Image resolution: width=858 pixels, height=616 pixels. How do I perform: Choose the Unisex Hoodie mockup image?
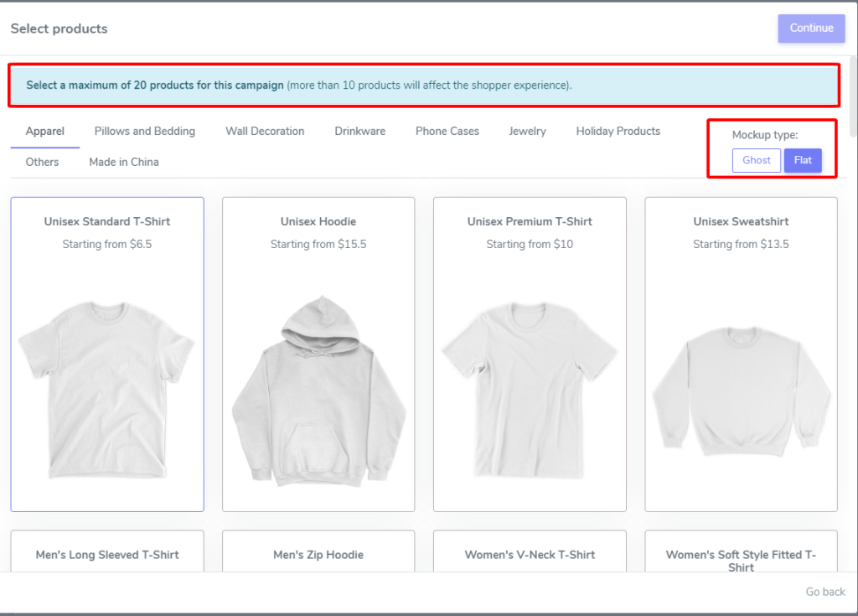coord(319,391)
